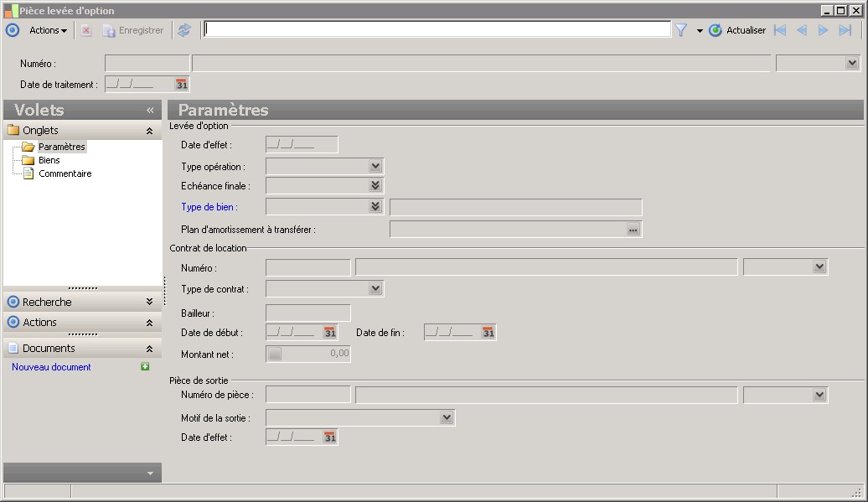The width and height of the screenshot is (868, 502).
Task: Click the top Numéro code field
Action: coord(147,63)
